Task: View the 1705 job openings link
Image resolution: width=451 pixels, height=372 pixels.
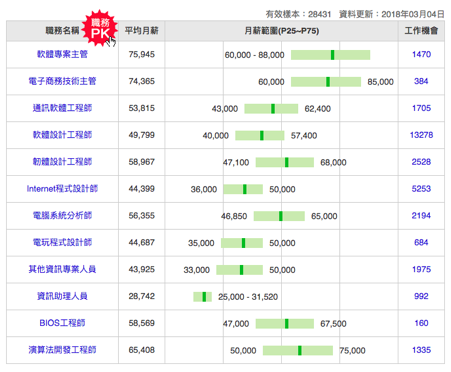Action: (421, 108)
